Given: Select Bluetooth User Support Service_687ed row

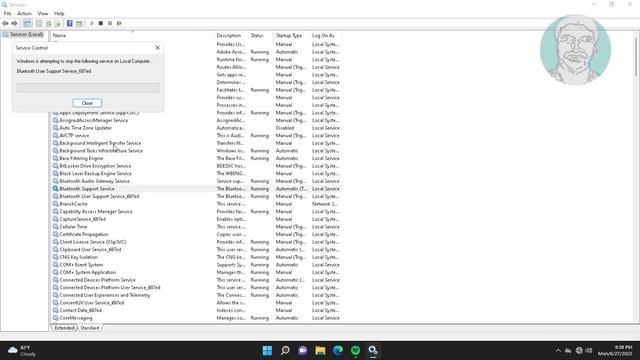Looking at the screenshot, I should (196, 196).
